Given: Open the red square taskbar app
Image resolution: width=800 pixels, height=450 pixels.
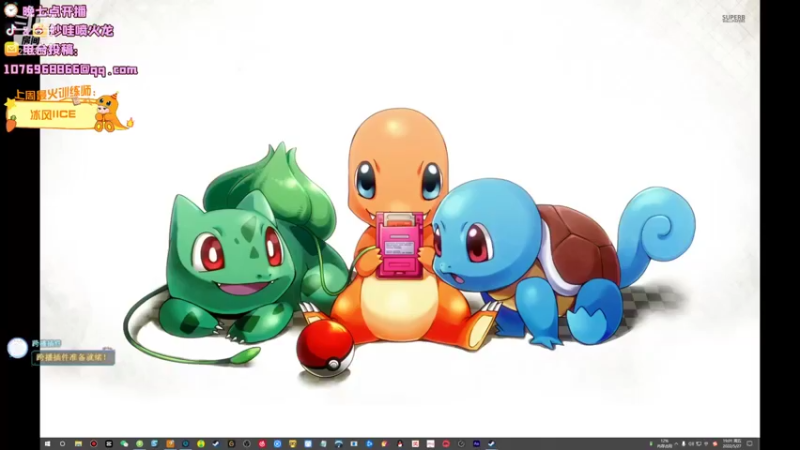Looking at the screenshot, I should tap(415, 444).
